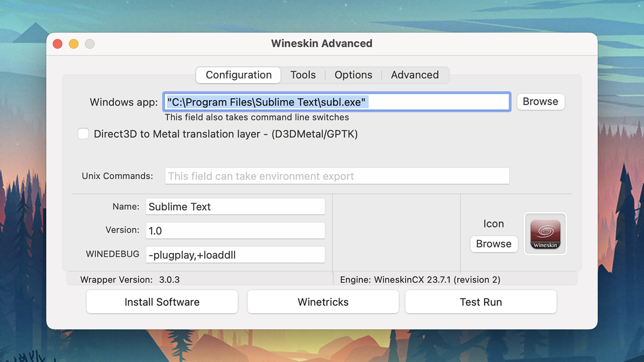Switch to the Configuration tab
Image resolution: width=644 pixels, height=362 pixels.
pos(238,75)
